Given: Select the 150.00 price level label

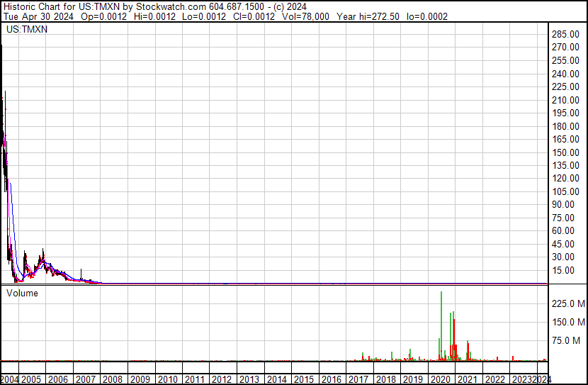Looking at the screenshot, I should (567, 152).
